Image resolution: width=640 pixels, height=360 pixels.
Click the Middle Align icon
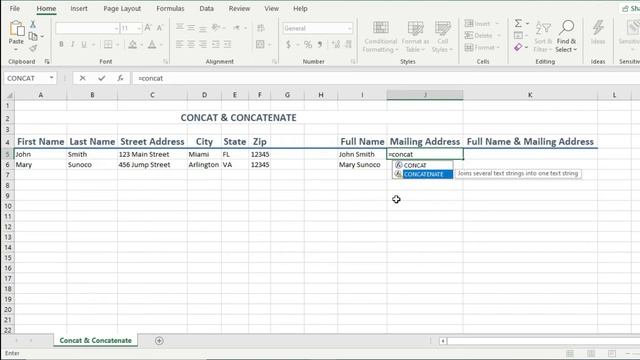click(191, 28)
